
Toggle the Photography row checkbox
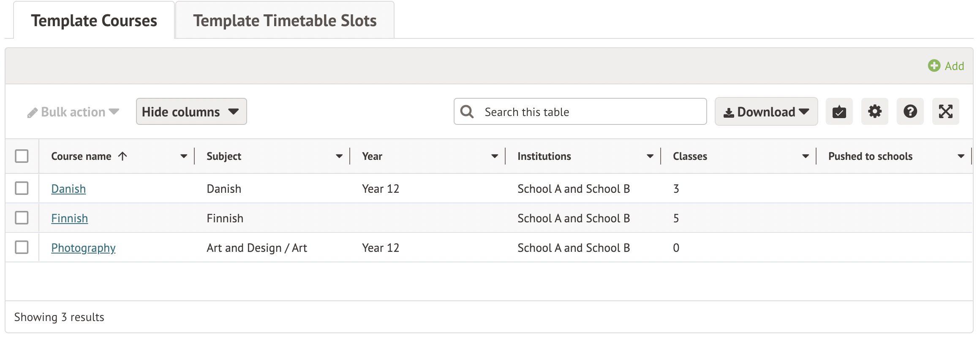click(22, 247)
